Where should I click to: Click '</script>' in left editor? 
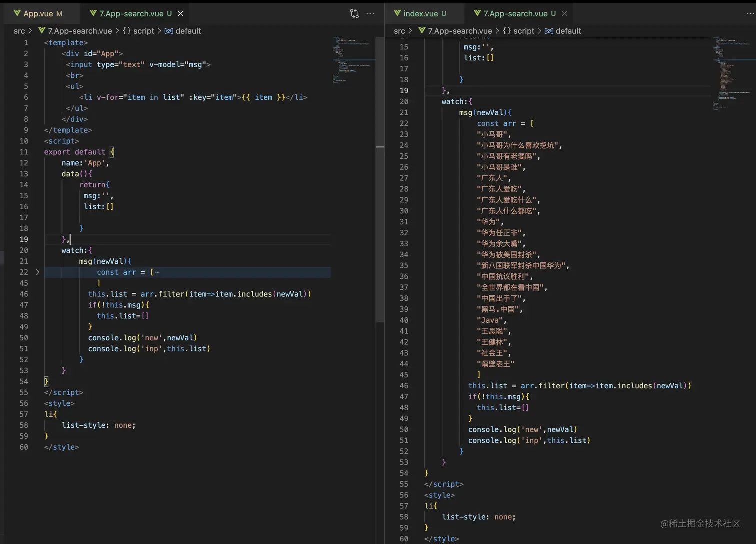(64, 392)
